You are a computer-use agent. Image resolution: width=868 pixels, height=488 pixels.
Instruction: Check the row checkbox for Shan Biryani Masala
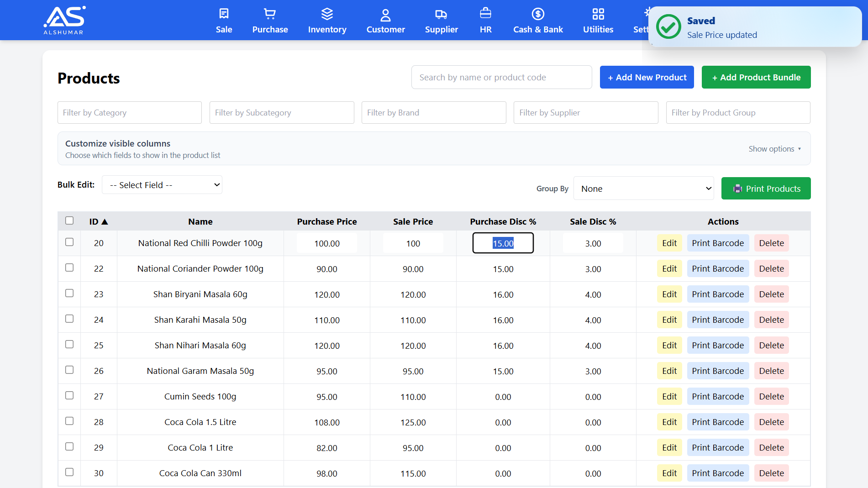[x=69, y=294]
